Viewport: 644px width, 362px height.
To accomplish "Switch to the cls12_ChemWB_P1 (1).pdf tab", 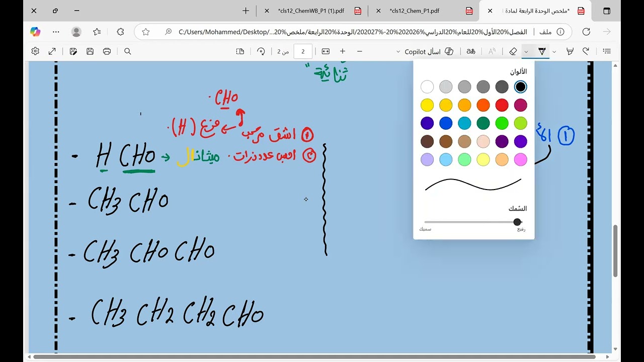I will point(311,11).
